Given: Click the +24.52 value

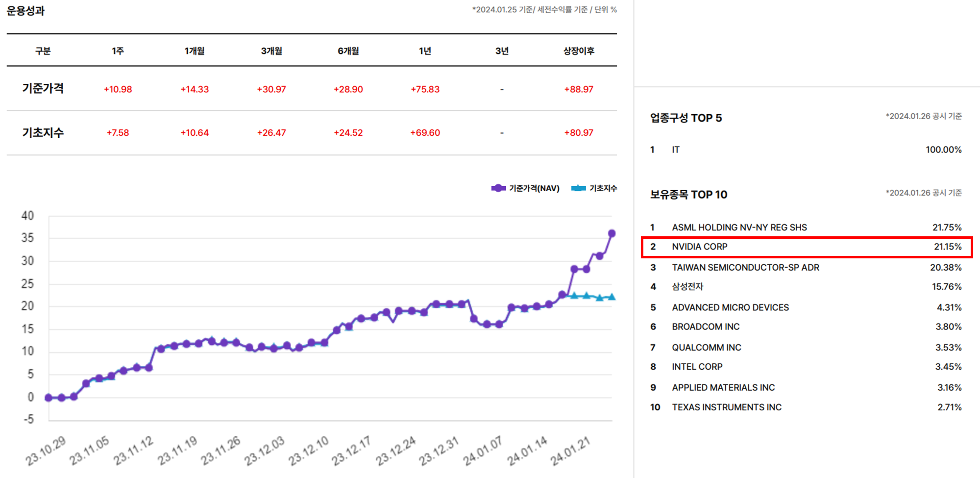Looking at the screenshot, I should click(x=348, y=133).
